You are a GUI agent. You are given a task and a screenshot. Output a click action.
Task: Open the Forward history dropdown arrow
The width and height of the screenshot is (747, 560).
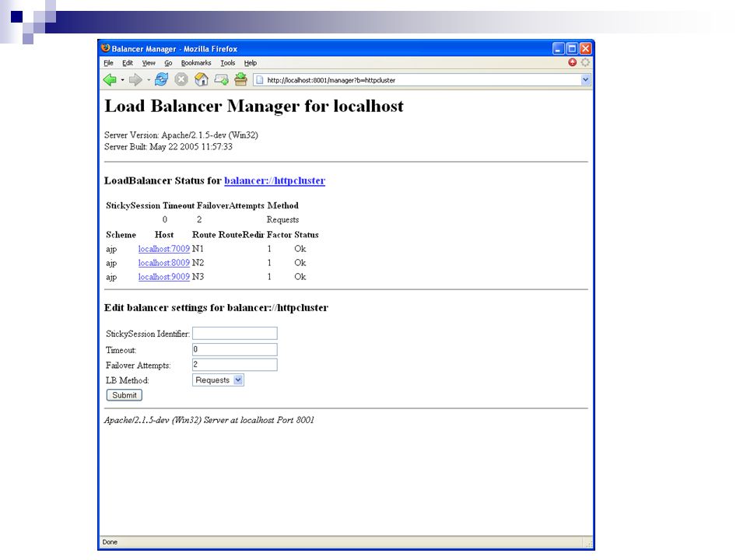click(x=149, y=80)
